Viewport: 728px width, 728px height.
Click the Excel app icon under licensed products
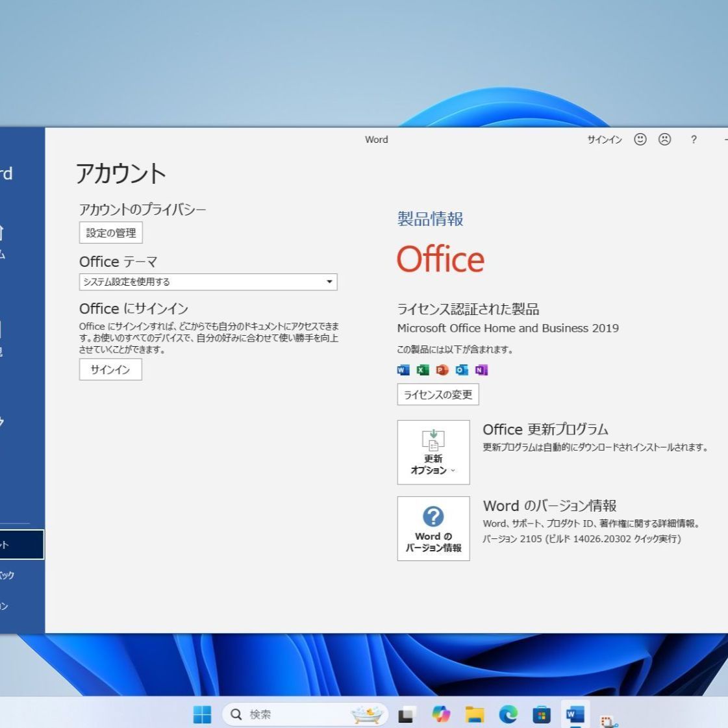[423, 370]
